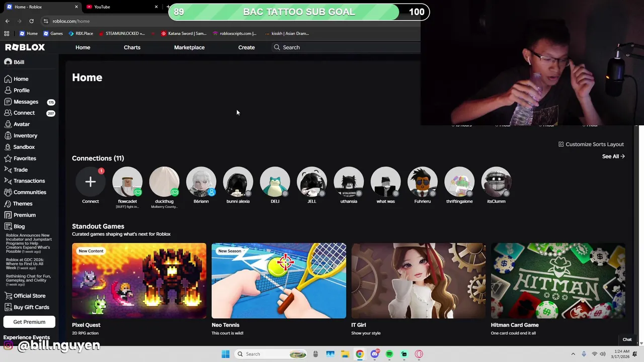644x362 pixels.
Task: Close the YouTube browser tab
Action: 156,7
